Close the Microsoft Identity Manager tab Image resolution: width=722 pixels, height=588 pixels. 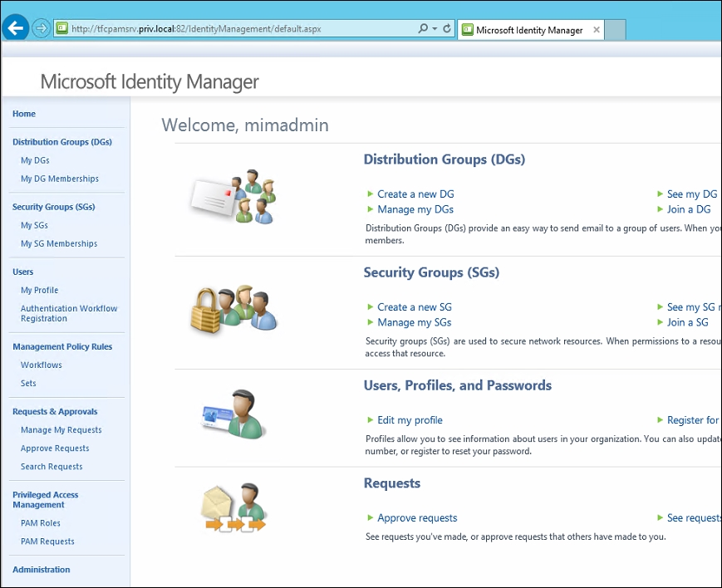597,30
